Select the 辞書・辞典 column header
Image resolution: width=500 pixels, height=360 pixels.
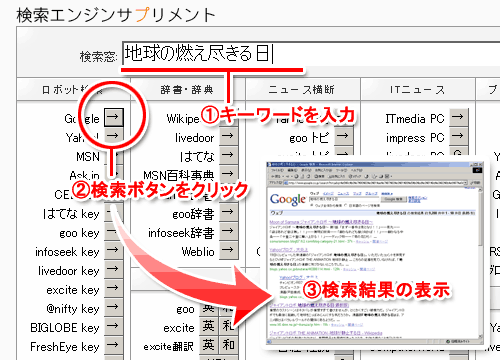tap(187, 89)
